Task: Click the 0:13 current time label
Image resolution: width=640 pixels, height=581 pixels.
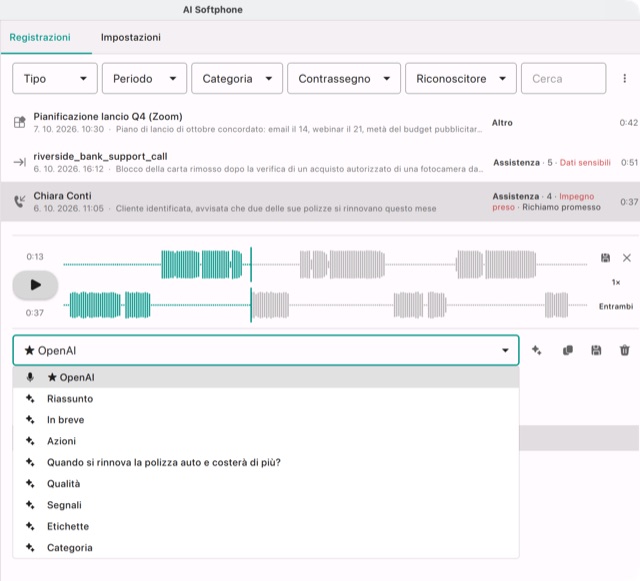Action: tap(35, 256)
